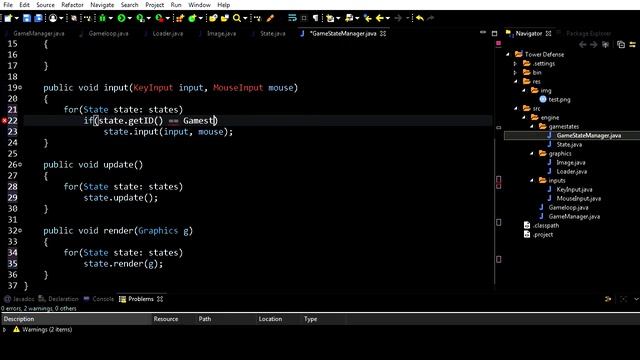Switch to the Gameloop.java tab
Screen dimensions: 640x360
click(x=108, y=33)
